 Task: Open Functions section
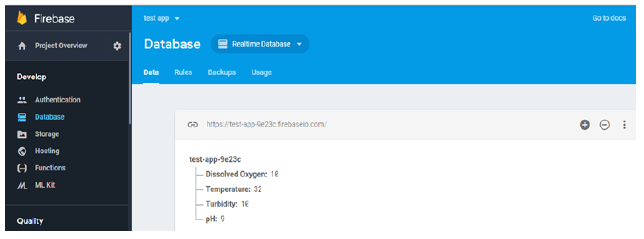[x=50, y=168]
